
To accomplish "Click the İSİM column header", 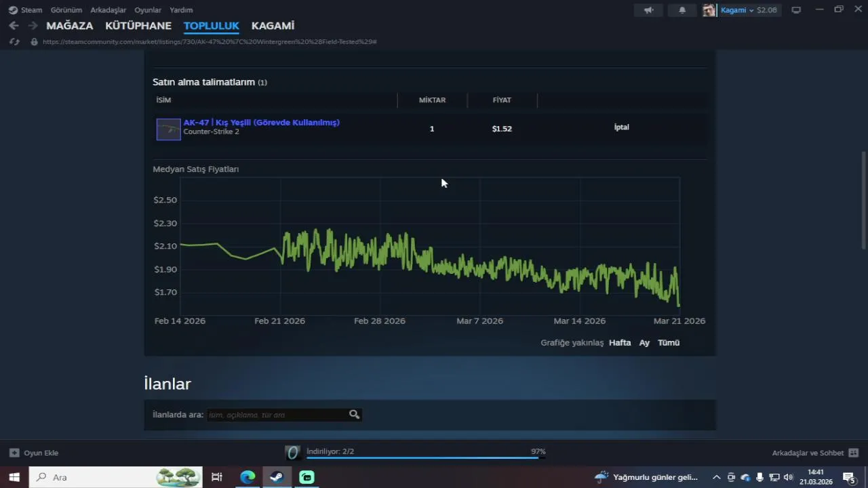I will pos(163,100).
